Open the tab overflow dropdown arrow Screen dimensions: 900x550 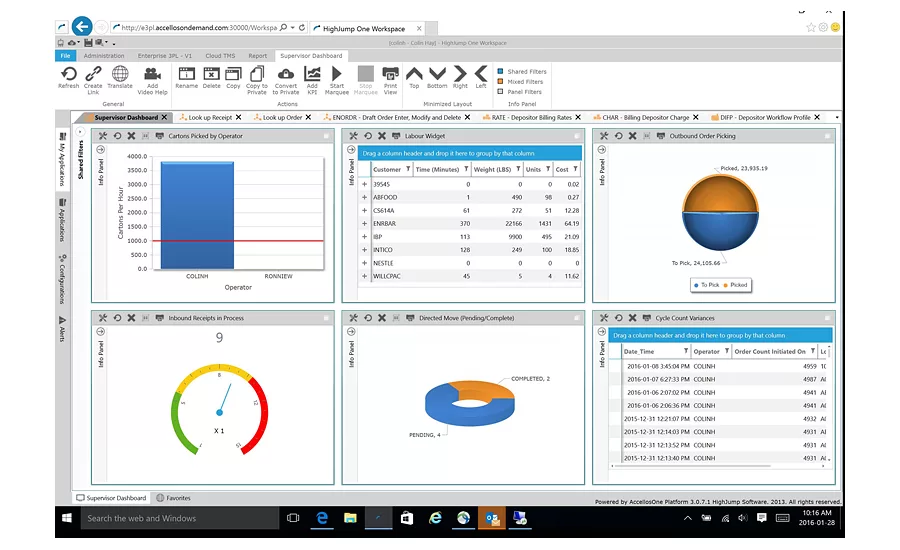[x=837, y=118]
